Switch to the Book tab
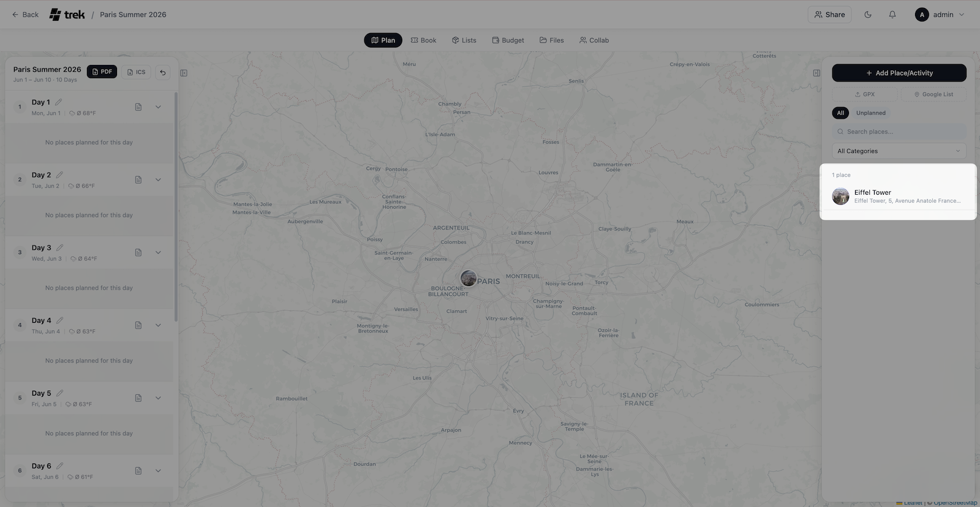The width and height of the screenshot is (980, 507). 423,40
